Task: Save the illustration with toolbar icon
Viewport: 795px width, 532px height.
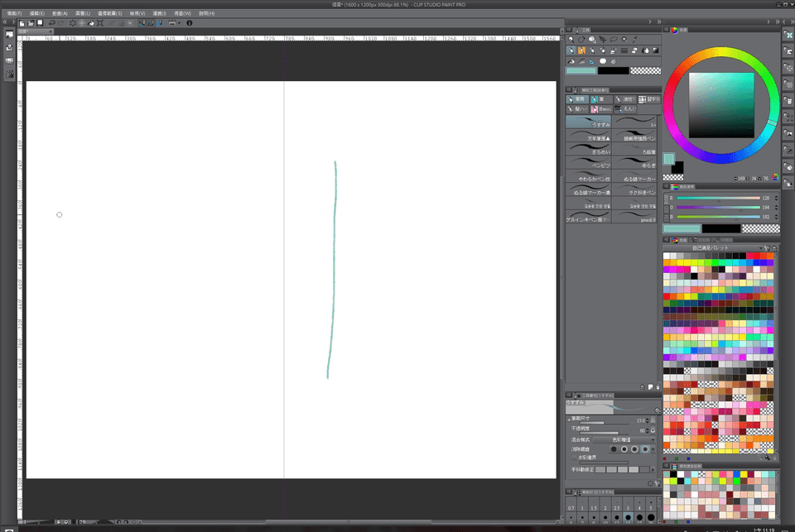Action: [40, 23]
